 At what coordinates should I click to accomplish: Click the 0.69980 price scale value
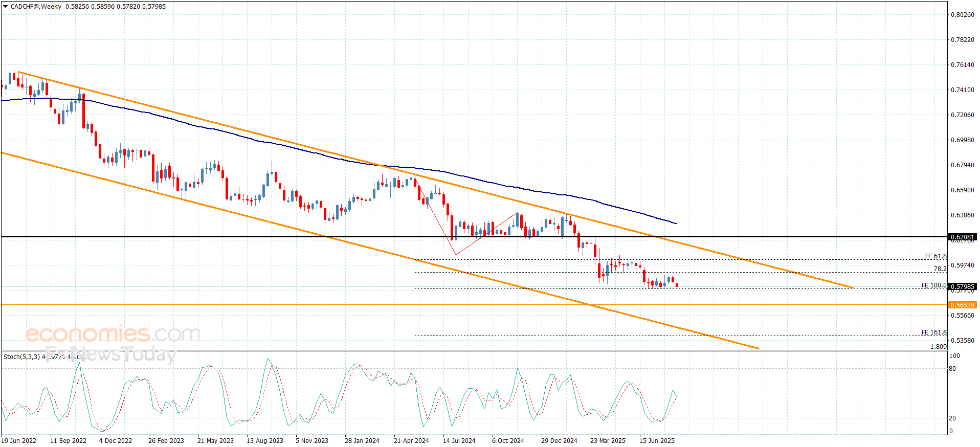pos(962,140)
